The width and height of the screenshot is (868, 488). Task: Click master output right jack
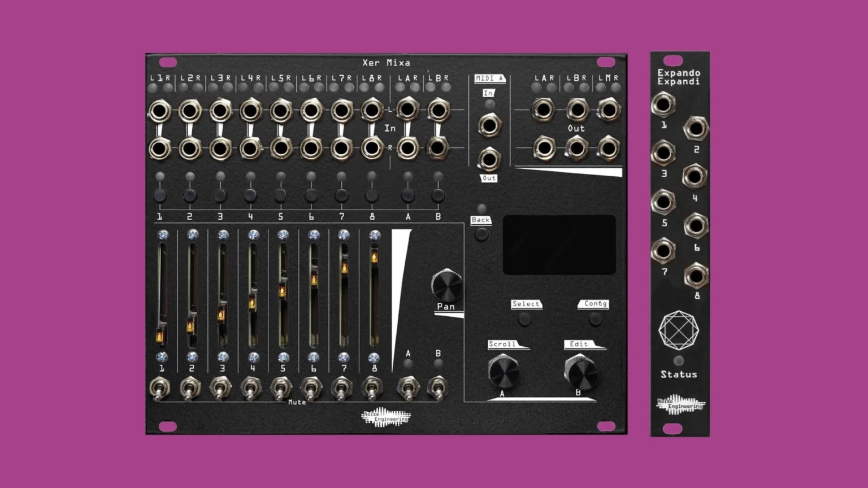pos(609,148)
